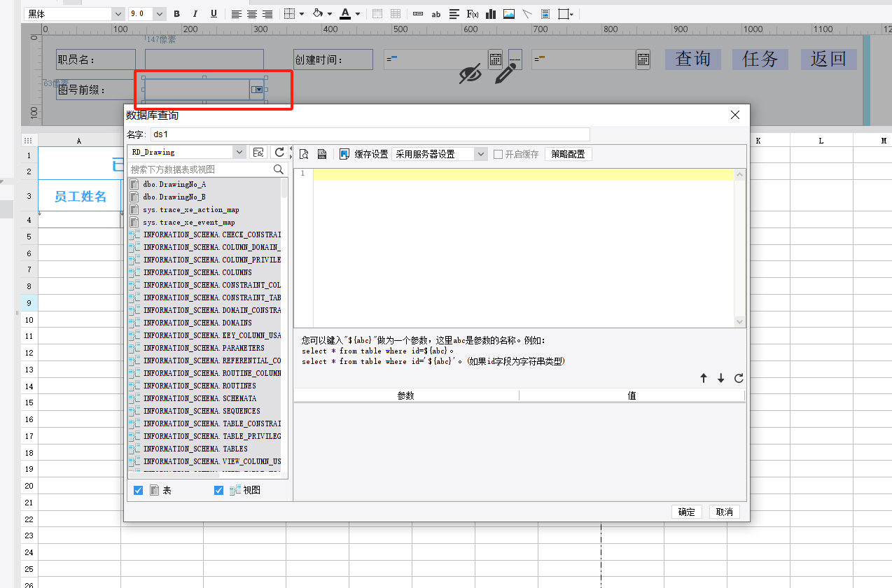Refresh parameters icon beside arrows
892x588 pixels.
[x=739, y=378]
